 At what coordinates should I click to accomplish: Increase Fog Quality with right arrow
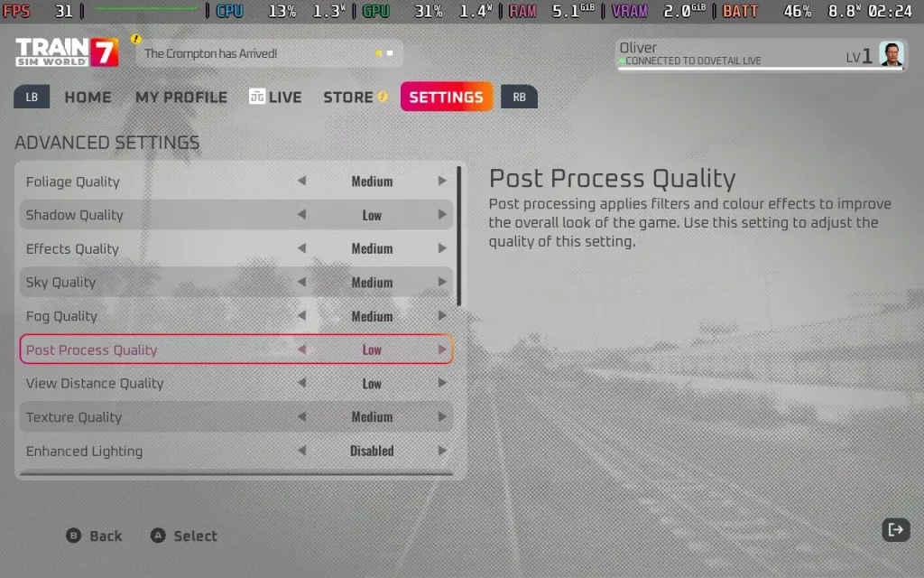[x=442, y=316]
